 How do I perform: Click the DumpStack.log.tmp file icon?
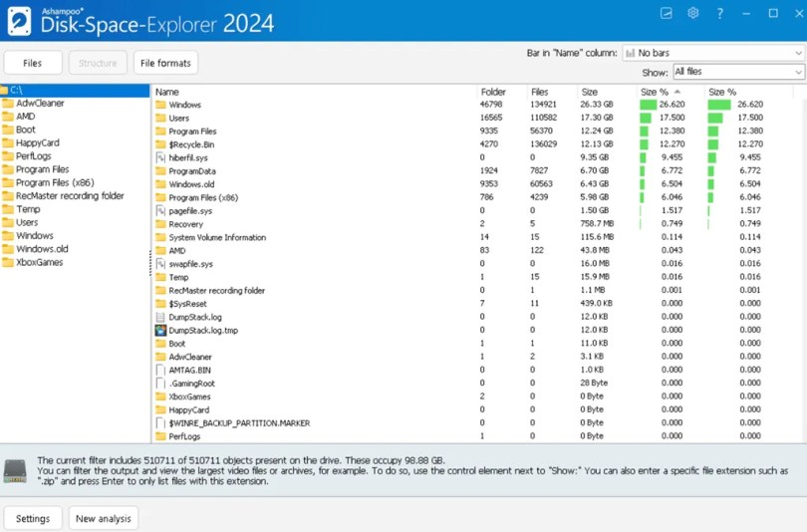(160, 330)
